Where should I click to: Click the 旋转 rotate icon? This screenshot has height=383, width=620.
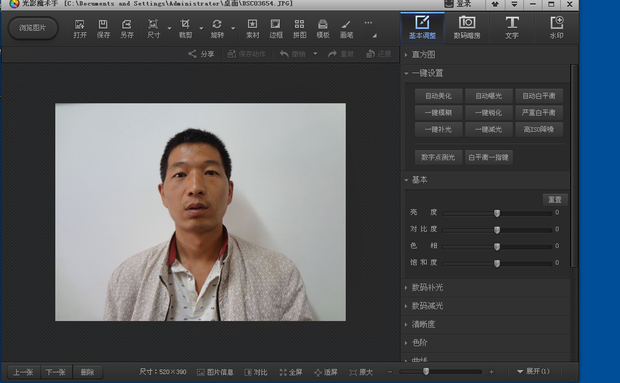(x=217, y=28)
